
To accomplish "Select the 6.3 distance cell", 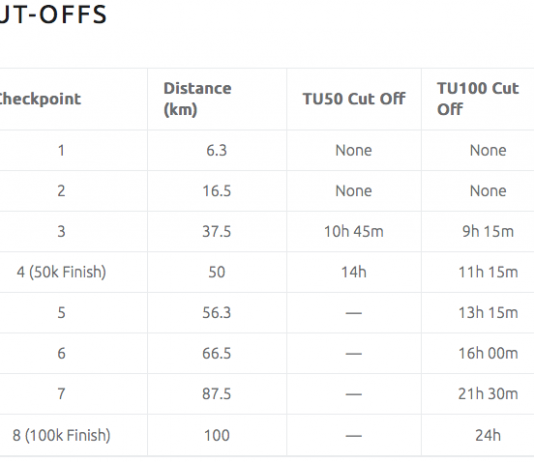I will [217, 150].
